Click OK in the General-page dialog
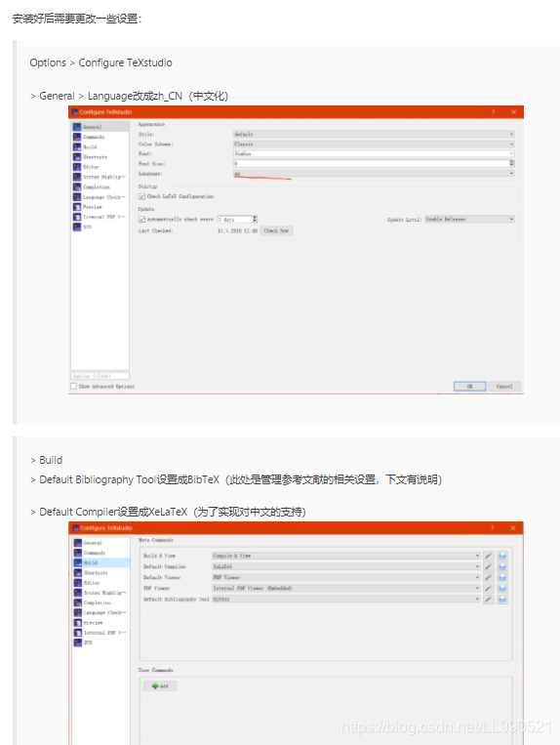This screenshot has width=560, height=745. point(469,387)
